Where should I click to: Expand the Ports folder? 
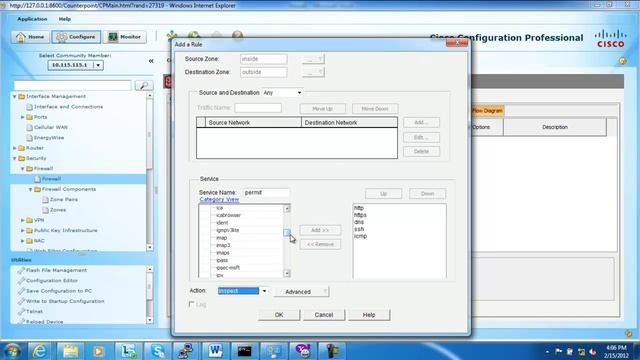tap(22, 117)
